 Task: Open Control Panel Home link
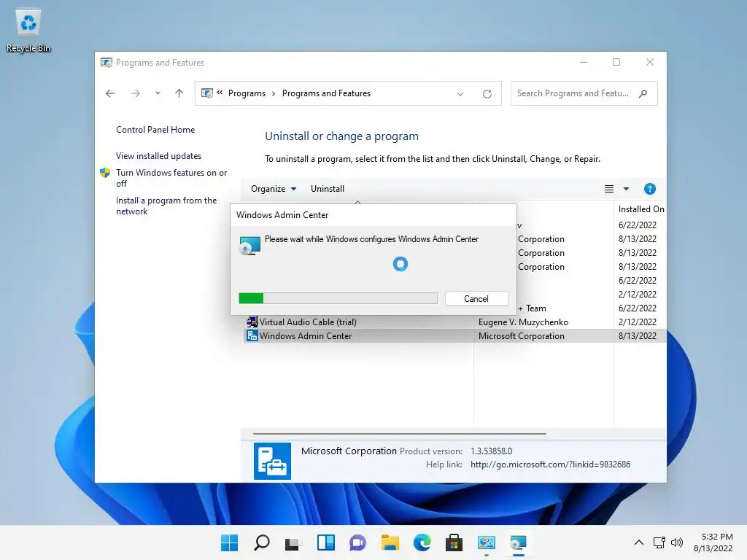pos(155,130)
